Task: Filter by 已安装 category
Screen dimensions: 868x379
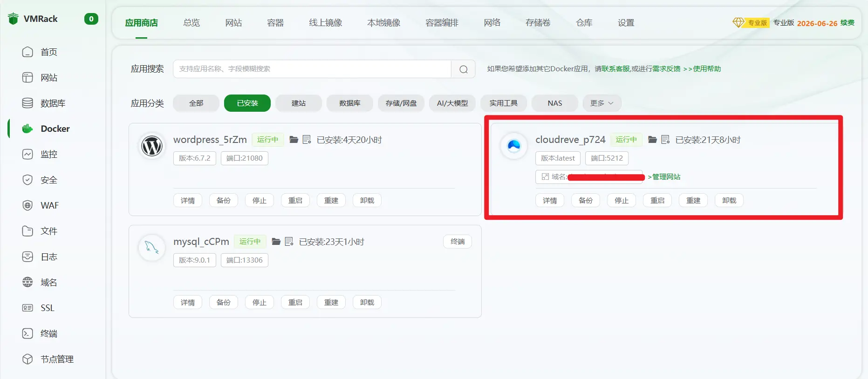Action: tap(247, 103)
